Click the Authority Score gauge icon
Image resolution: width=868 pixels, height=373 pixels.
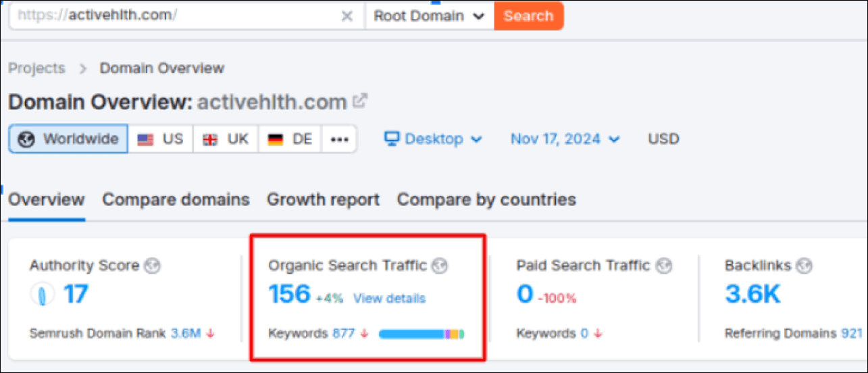[42, 295]
